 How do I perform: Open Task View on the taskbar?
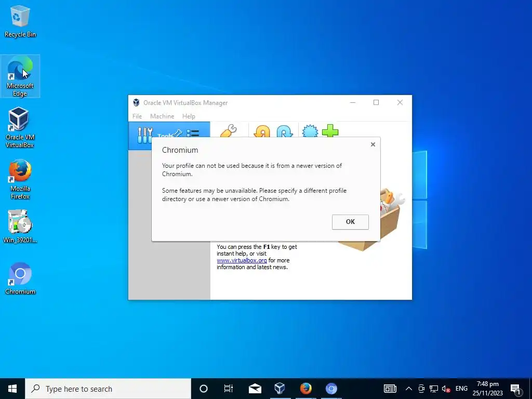pyautogui.click(x=229, y=389)
